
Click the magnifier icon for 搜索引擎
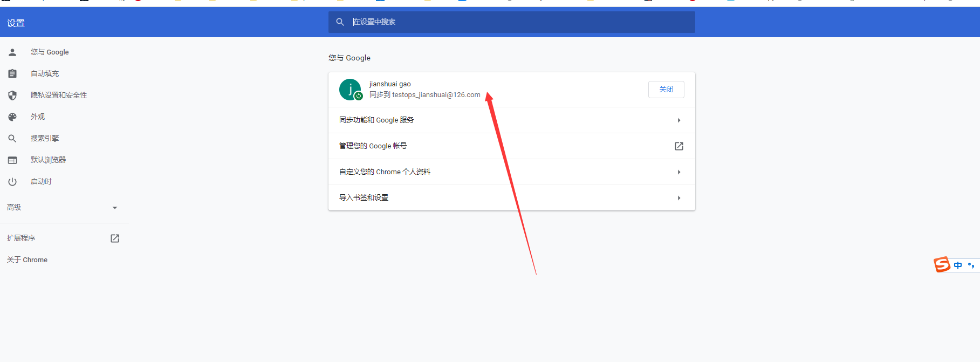coord(12,139)
